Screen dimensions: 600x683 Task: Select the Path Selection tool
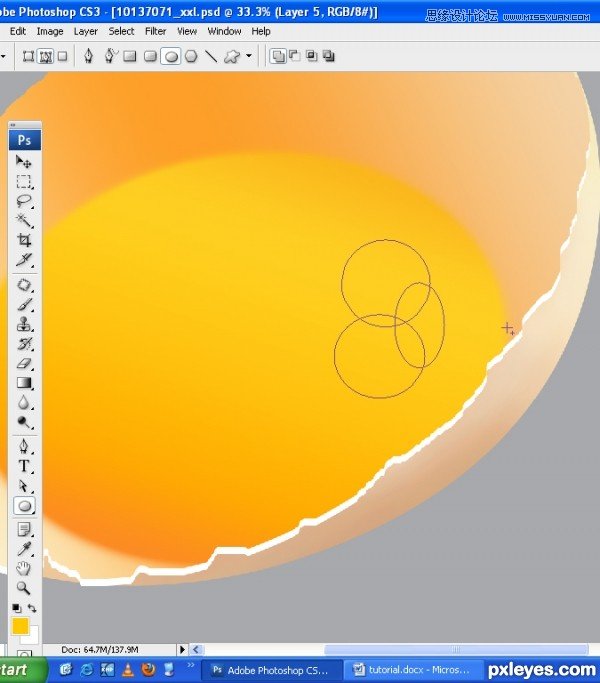tap(24, 486)
